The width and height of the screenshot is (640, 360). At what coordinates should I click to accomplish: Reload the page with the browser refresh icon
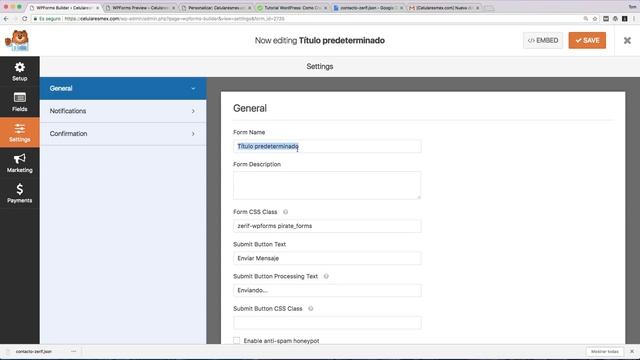[x=24, y=19]
